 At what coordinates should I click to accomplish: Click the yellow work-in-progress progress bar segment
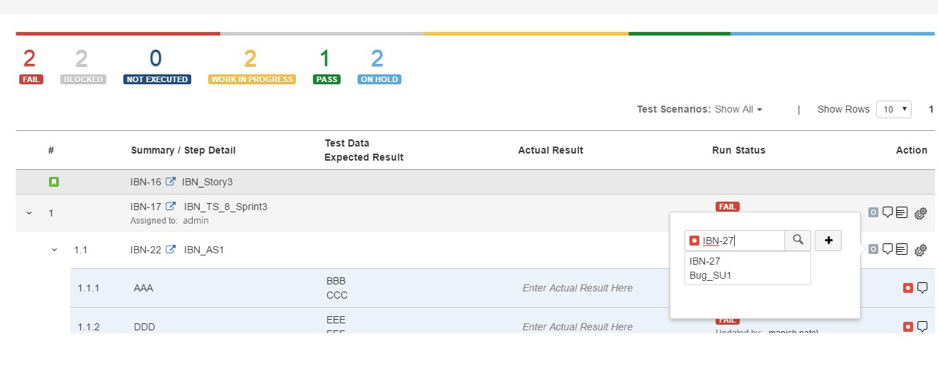[526, 34]
